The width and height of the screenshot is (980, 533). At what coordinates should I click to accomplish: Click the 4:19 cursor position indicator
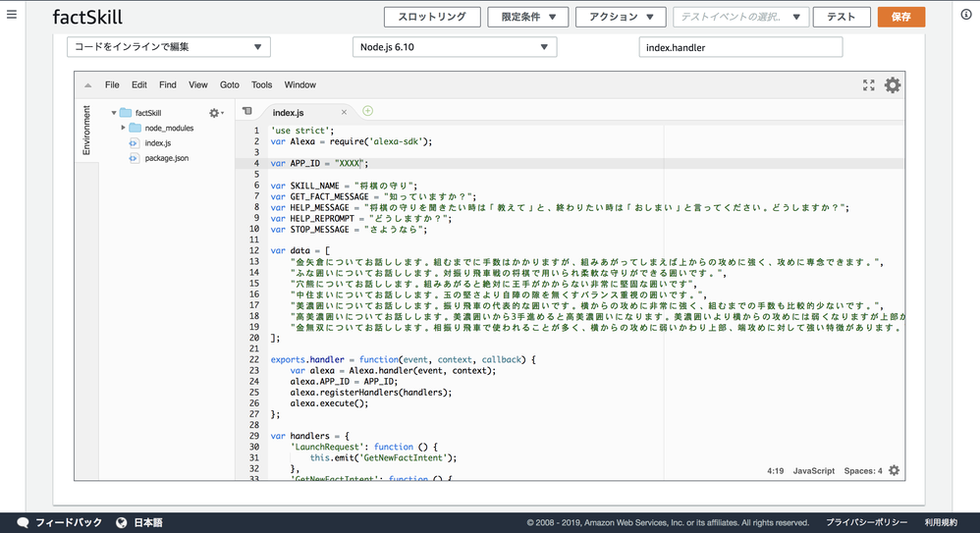[775, 471]
